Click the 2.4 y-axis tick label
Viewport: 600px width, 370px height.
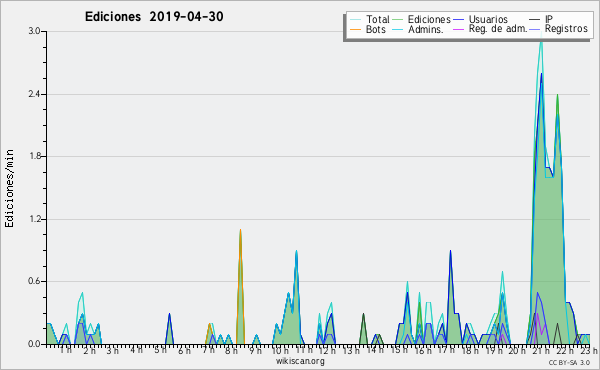pyautogui.click(x=34, y=94)
